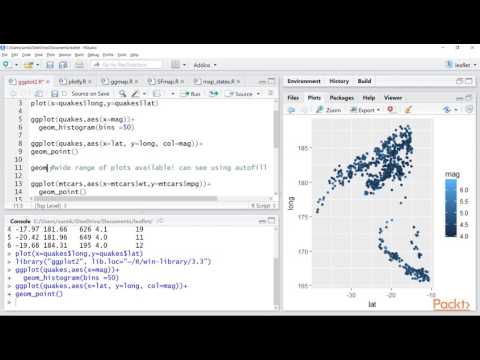Screen dimensions: 480x360
Task: Maximize the source editor pane
Action: pyautogui.click(x=272, y=81)
